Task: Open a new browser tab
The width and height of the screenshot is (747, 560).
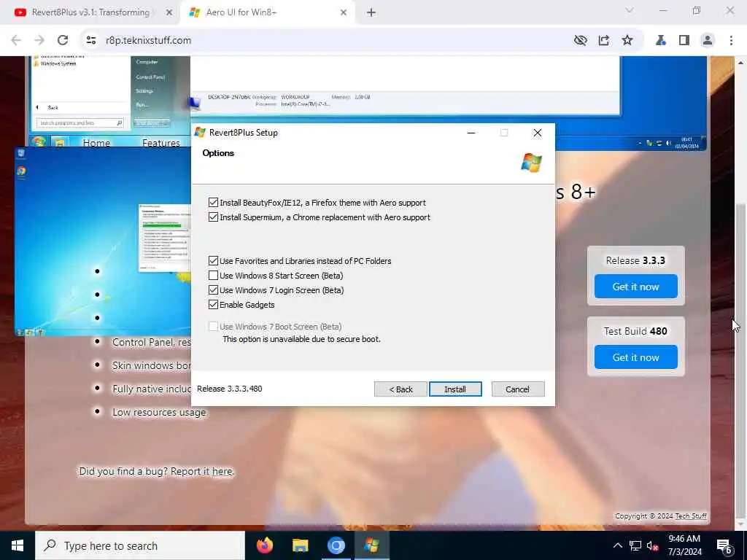Action: [x=371, y=13]
